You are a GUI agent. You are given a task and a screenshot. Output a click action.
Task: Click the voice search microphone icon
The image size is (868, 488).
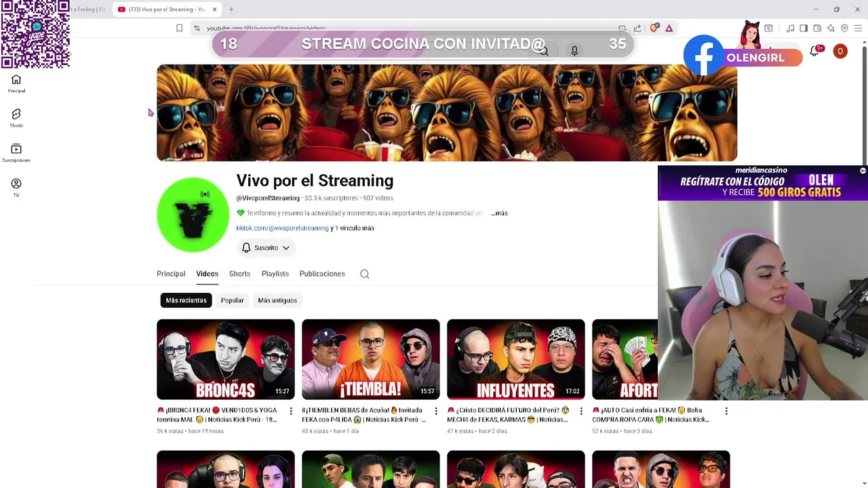[574, 51]
